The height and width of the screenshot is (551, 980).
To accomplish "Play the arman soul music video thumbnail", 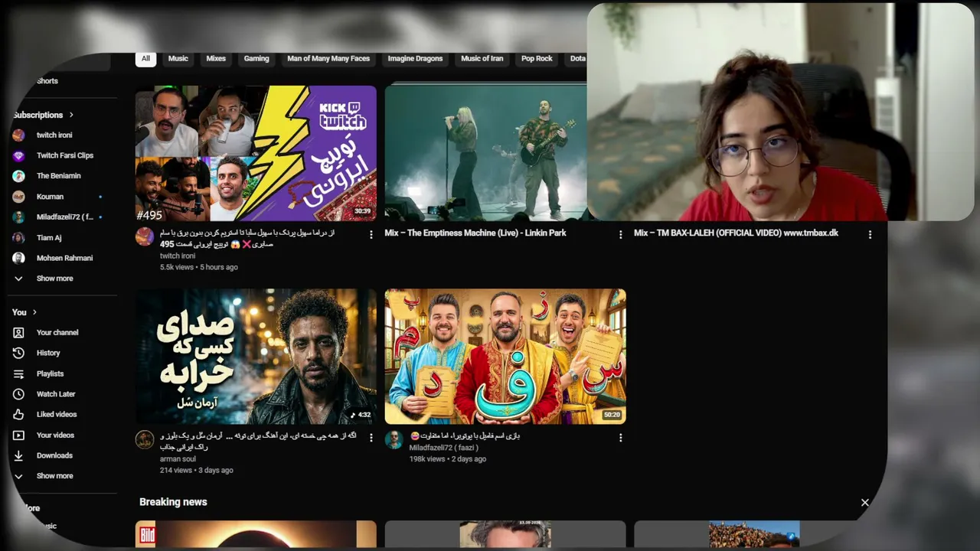I will 256,357.
